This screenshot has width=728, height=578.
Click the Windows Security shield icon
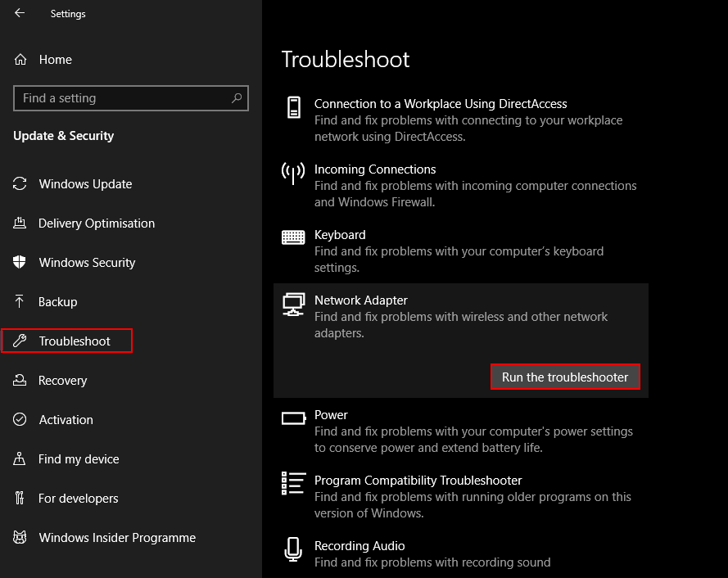click(20, 262)
